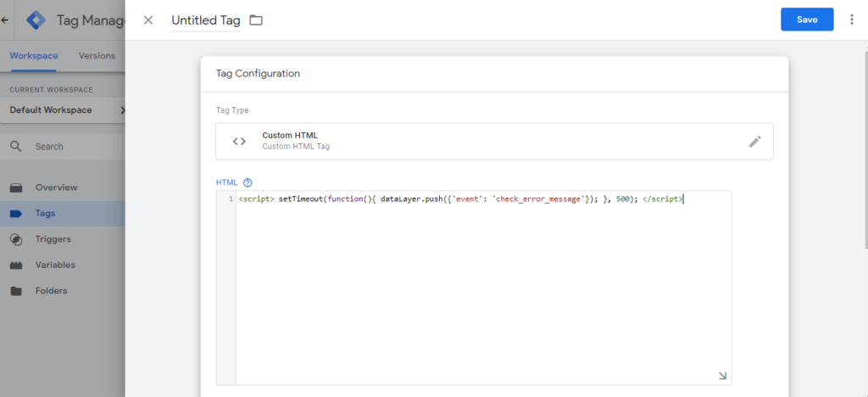868x397 pixels.
Task: Open the three-dot more actions menu
Action: coord(851,20)
